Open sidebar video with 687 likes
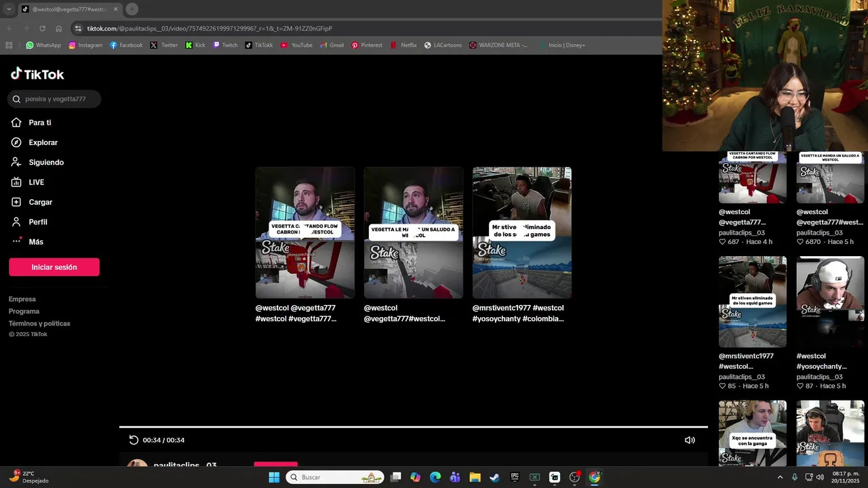Image resolution: width=868 pixels, height=488 pixels. 753,178
